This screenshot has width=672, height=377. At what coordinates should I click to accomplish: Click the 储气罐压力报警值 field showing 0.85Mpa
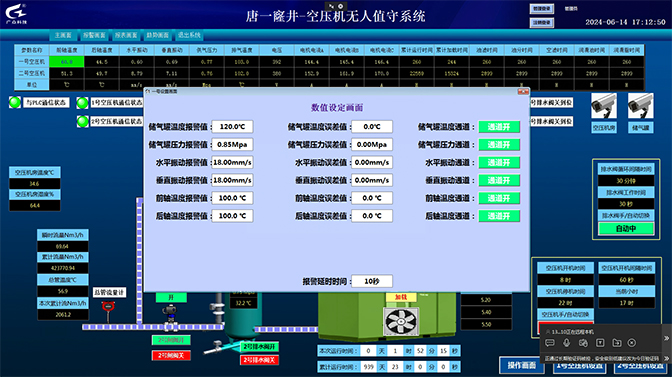point(232,145)
